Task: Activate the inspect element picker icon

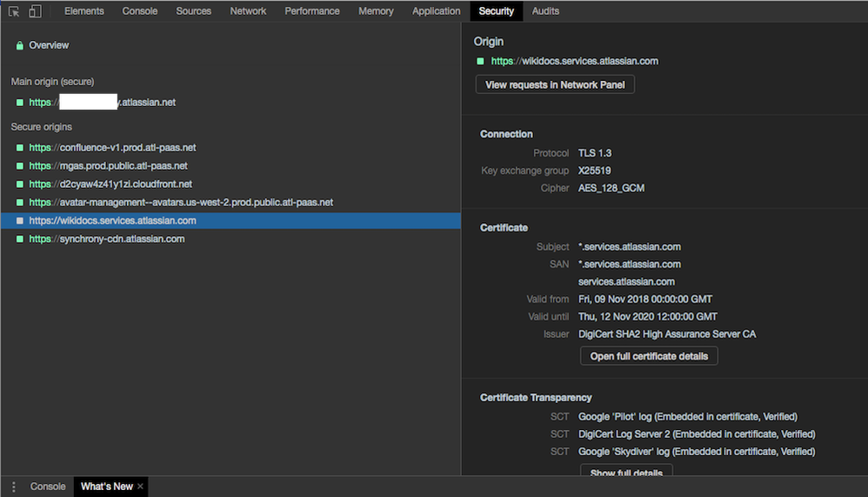Action: click(14, 11)
